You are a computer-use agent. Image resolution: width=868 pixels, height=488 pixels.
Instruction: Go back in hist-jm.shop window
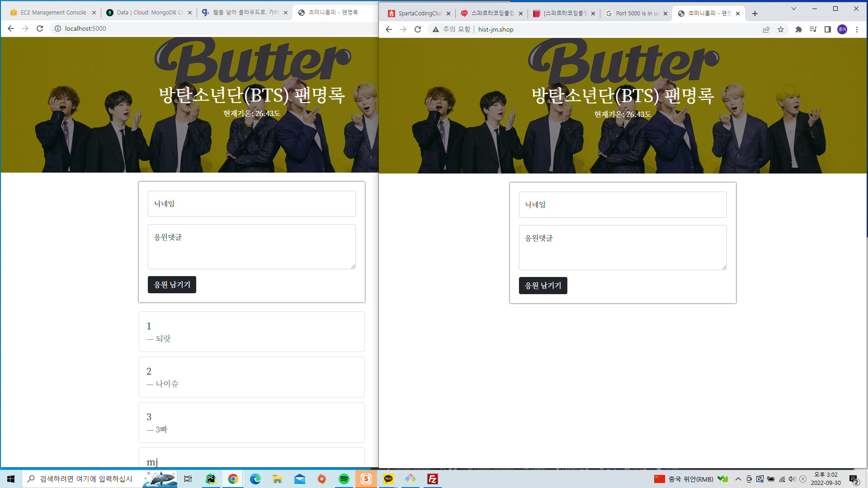389,29
